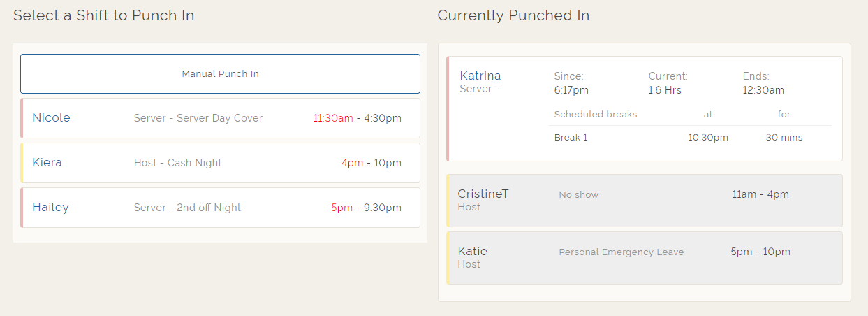
Task: Select Nicole's shift to punch in
Action: click(x=52, y=118)
